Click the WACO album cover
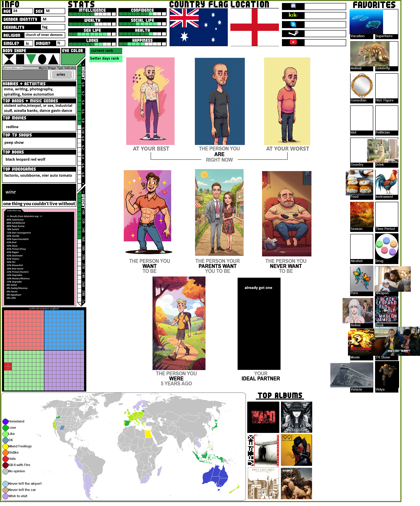 pyautogui.click(x=263, y=417)
